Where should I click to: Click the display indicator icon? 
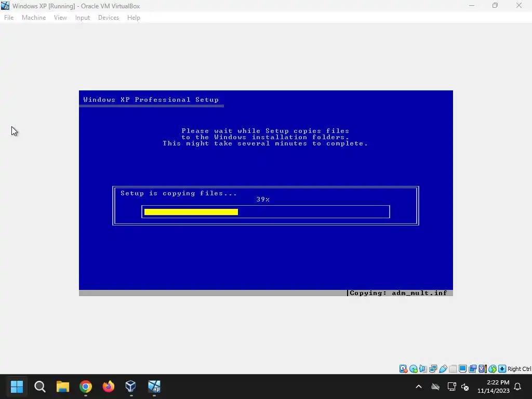click(x=462, y=369)
